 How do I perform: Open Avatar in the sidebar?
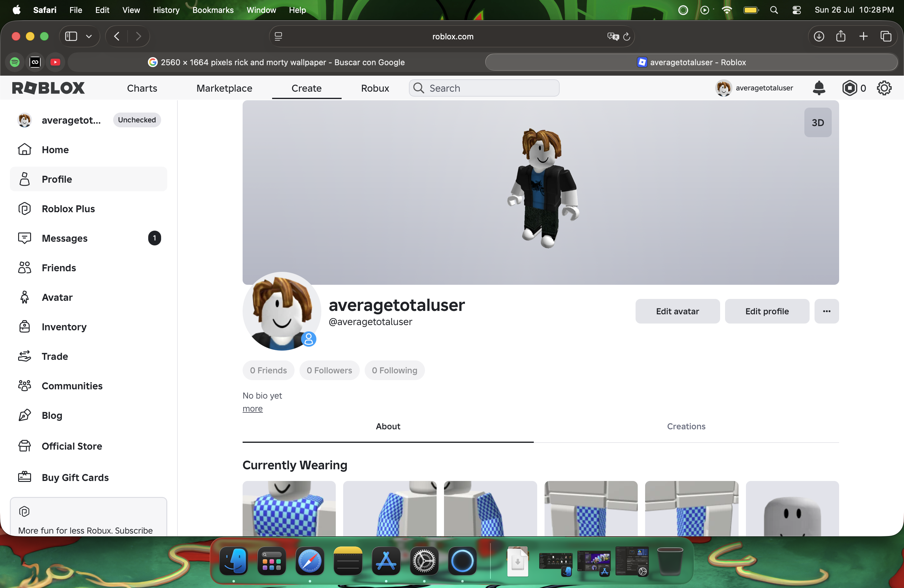pos(88,297)
